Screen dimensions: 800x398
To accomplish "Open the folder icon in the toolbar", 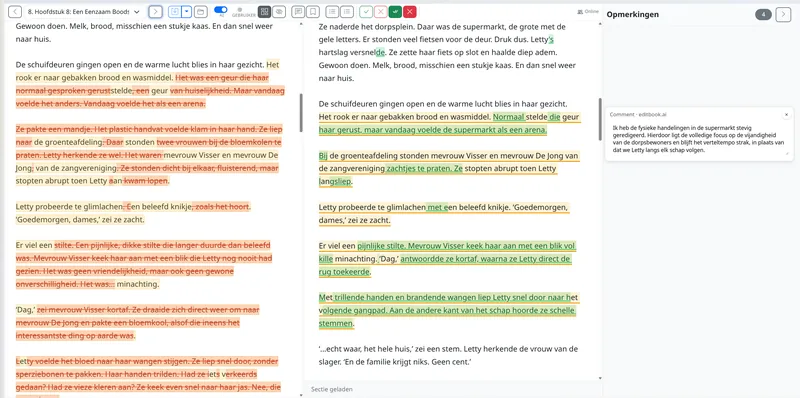I will (x=200, y=11).
